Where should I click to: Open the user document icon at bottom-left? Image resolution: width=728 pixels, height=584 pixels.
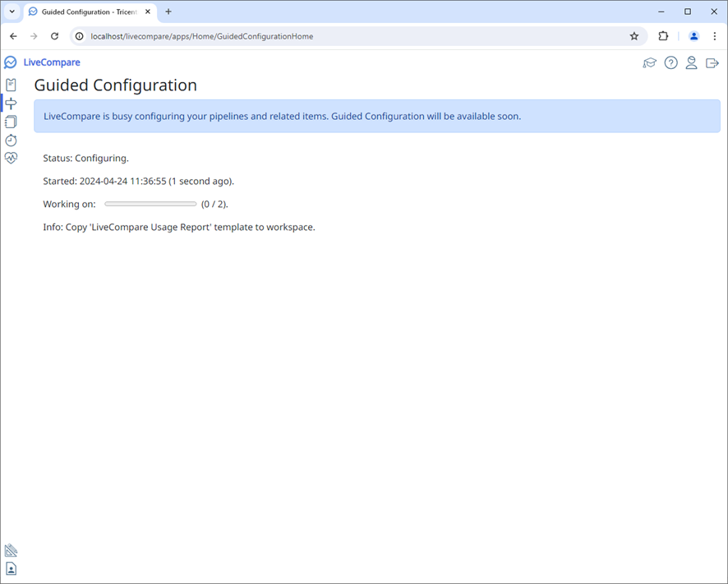pos(11,568)
